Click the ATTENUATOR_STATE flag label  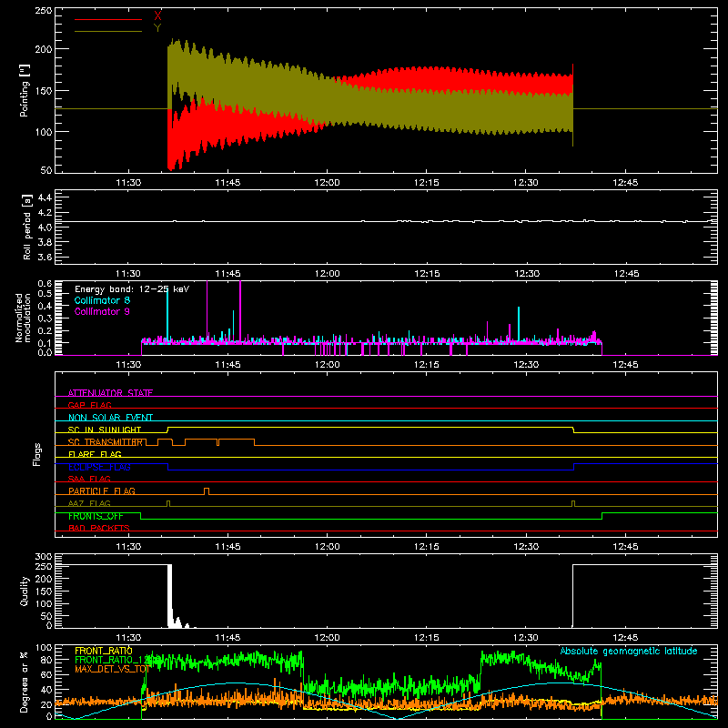pyautogui.click(x=110, y=393)
